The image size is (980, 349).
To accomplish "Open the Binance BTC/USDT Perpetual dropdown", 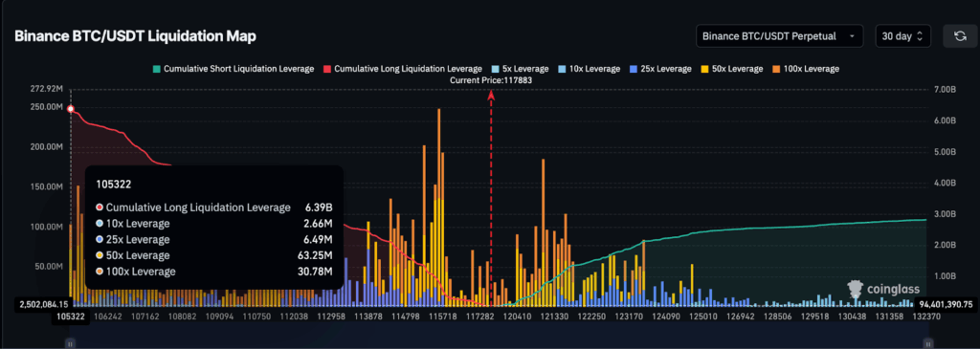I will pyautogui.click(x=779, y=36).
